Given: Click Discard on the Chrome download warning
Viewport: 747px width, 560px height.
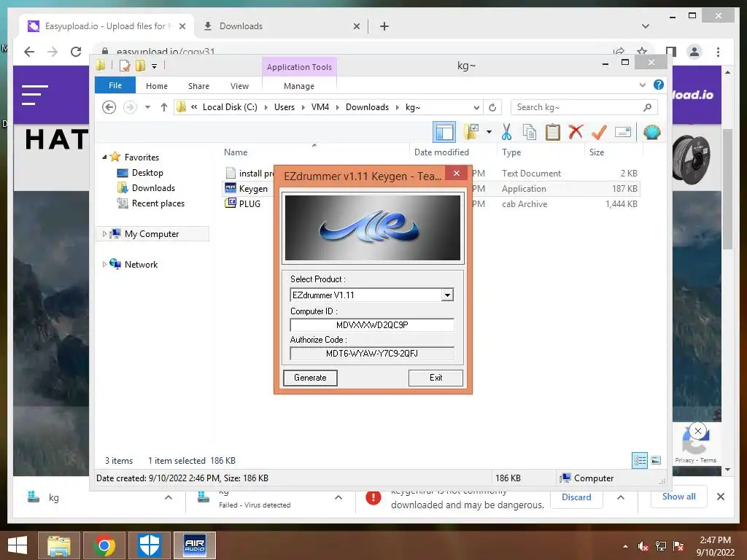Looking at the screenshot, I should tap(576, 497).
